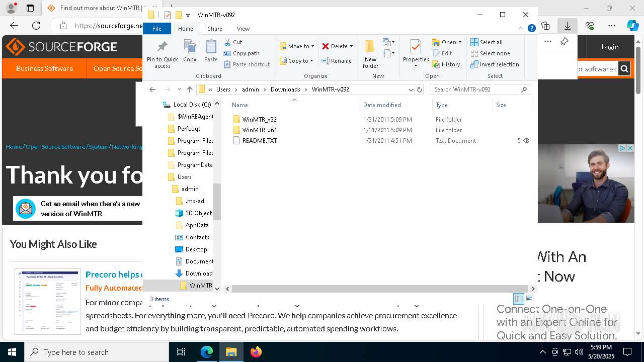Open Quick Access Toolbar customize dropdown

188,15
